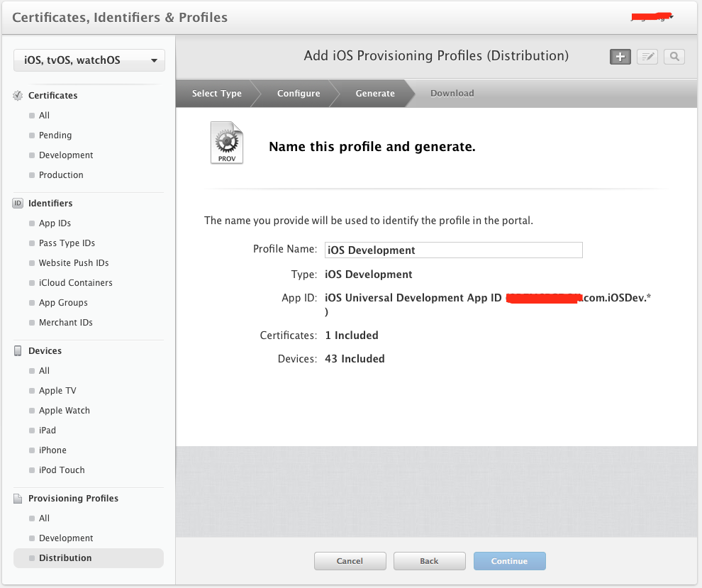Click the Profile Name text field

pos(453,250)
